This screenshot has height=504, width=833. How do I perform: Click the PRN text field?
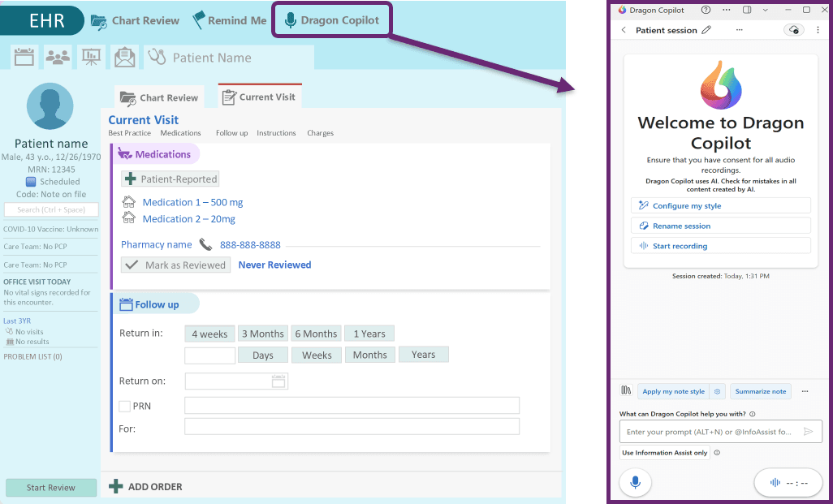click(352, 405)
